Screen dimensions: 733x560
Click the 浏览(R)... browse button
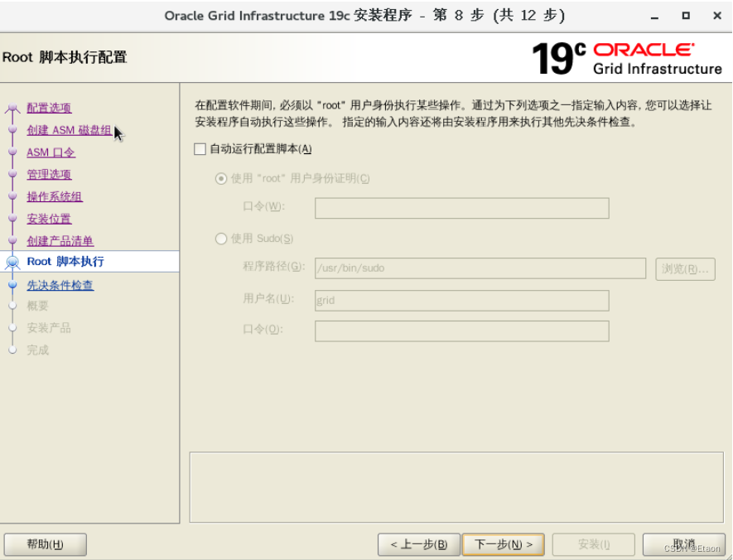point(685,268)
